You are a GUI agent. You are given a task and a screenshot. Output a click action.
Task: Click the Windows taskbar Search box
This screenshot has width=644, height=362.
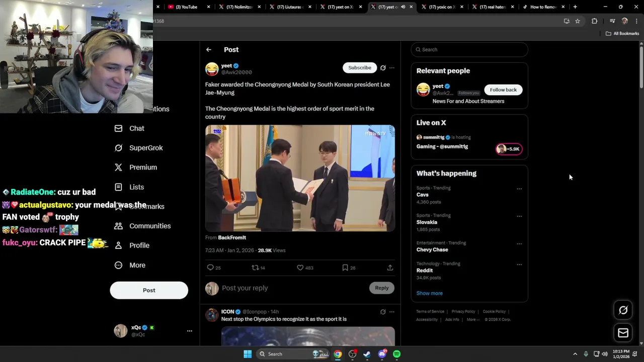pyautogui.click(x=292, y=354)
